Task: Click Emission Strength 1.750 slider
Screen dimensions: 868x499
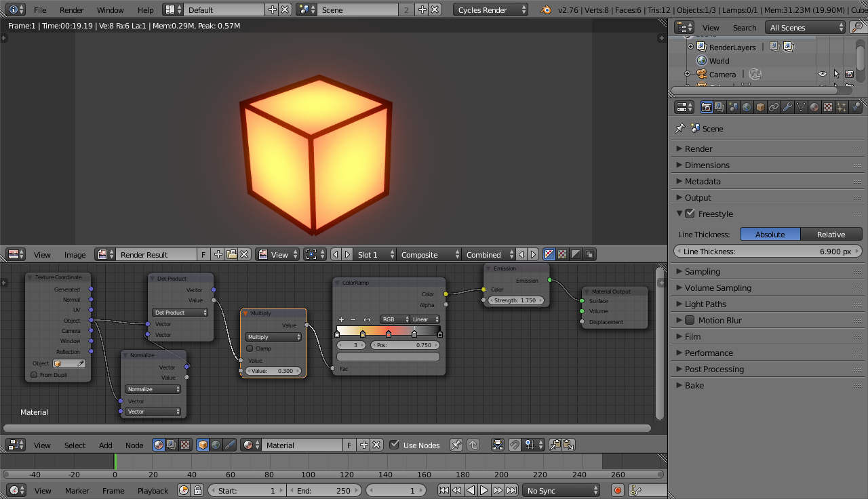Action: [516, 300]
